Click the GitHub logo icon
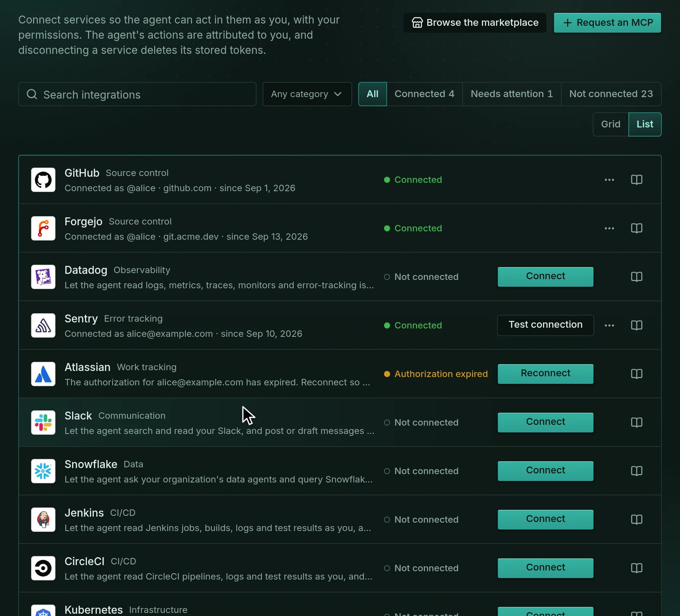This screenshot has height=616, width=680. click(x=43, y=180)
